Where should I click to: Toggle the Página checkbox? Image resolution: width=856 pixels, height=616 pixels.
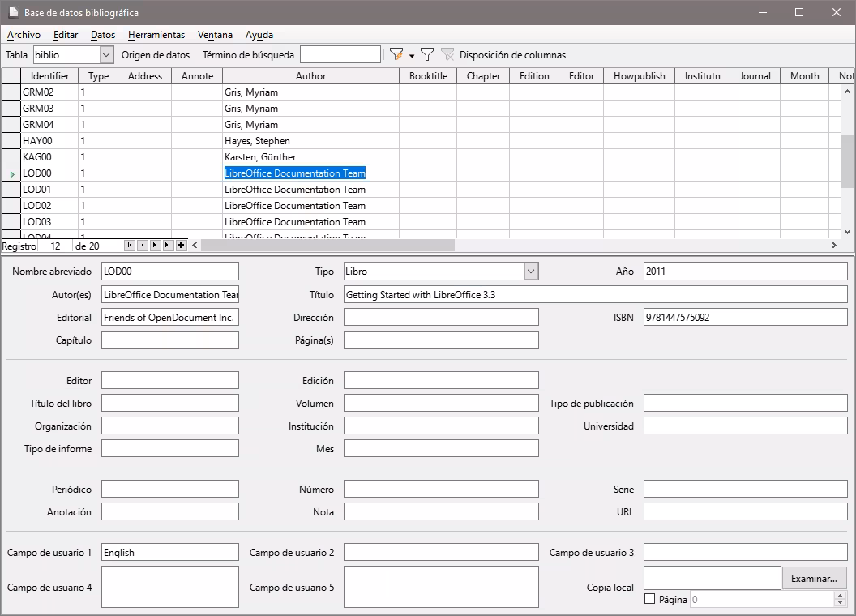649,599
